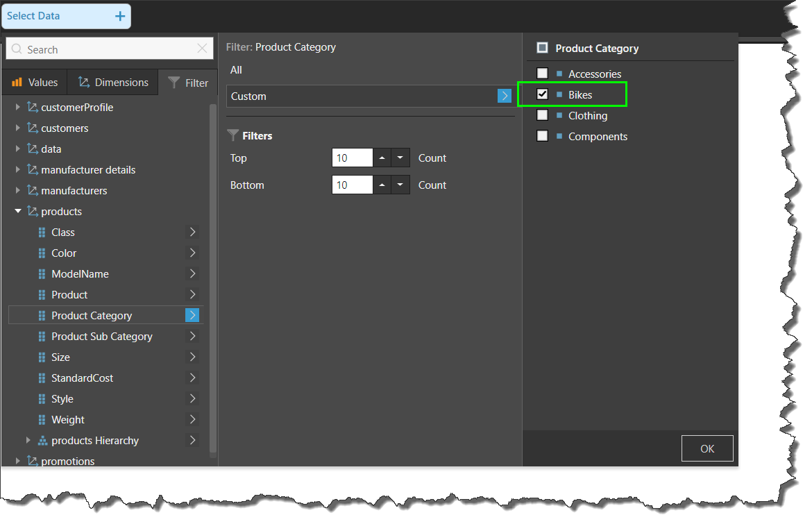The height and width of the screenshot is (524, 812).
Task: Expand the manufacturers tree node
Action: point(17,191)
